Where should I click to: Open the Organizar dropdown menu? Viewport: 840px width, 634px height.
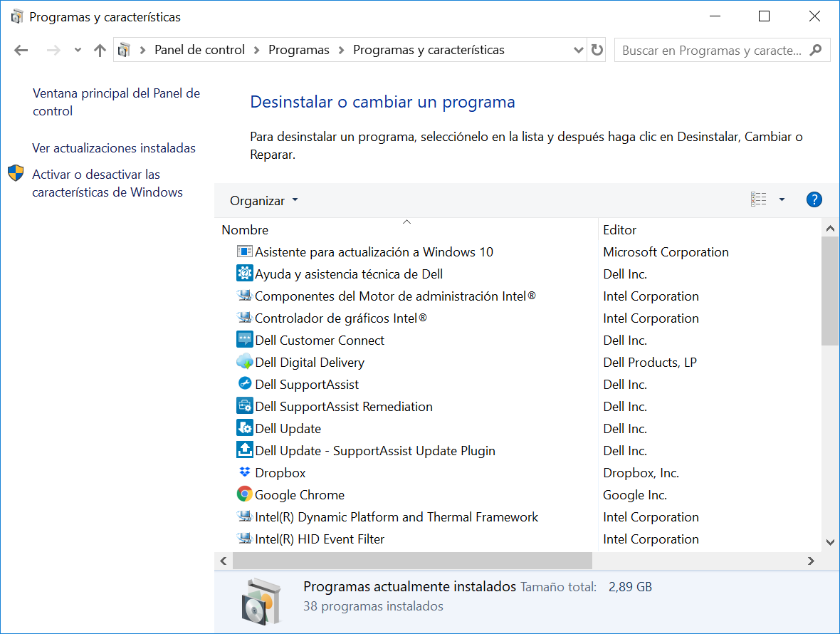tap(263, 201)
